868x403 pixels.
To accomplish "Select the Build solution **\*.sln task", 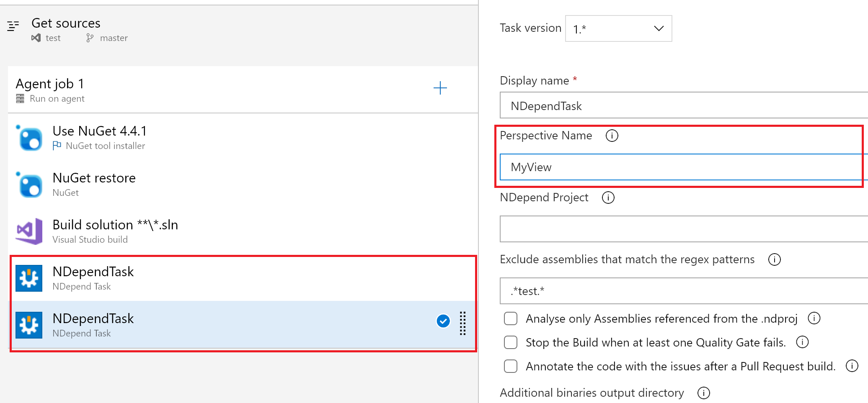I will [x=243, y=231].
